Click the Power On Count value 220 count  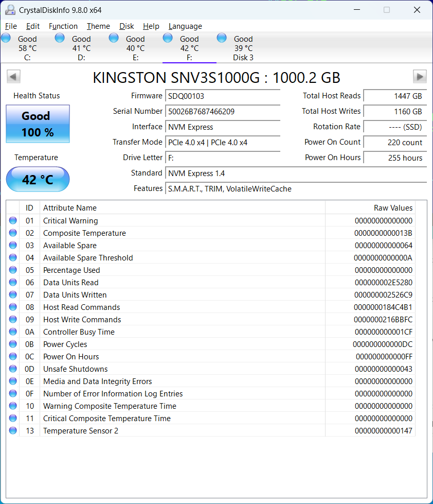(395, 143)
